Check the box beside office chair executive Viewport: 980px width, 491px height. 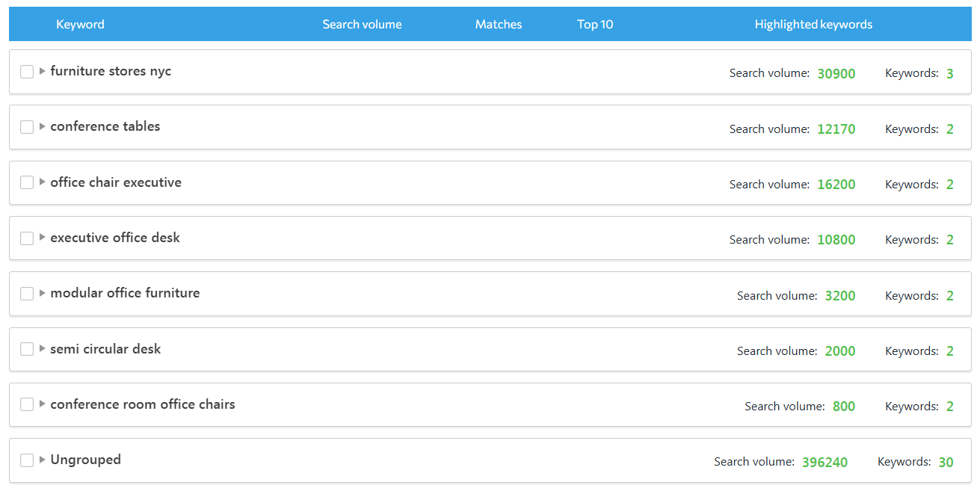coord(27,182)
